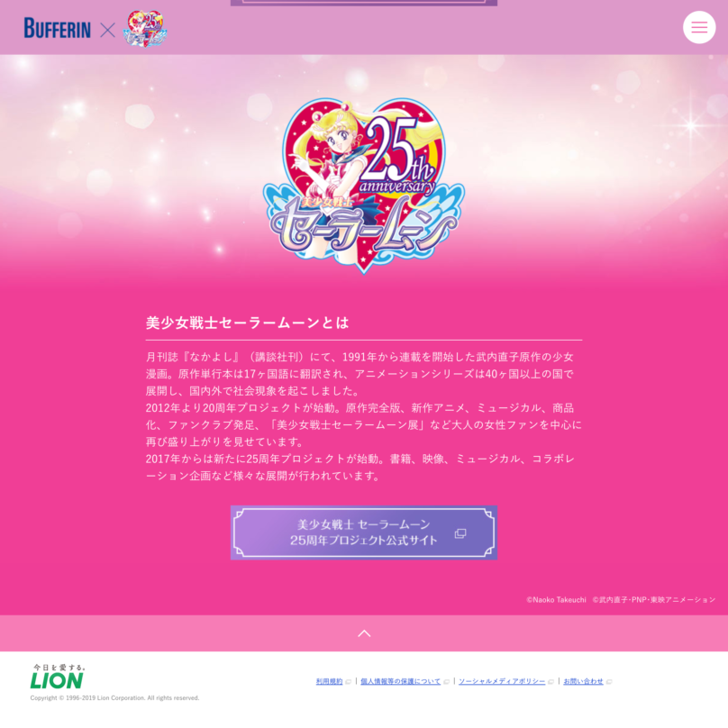The width and height of the screenshot is (728, 728).
Task: Click the 美少女戦士セーラームーンとは heading
Action: 248,323
